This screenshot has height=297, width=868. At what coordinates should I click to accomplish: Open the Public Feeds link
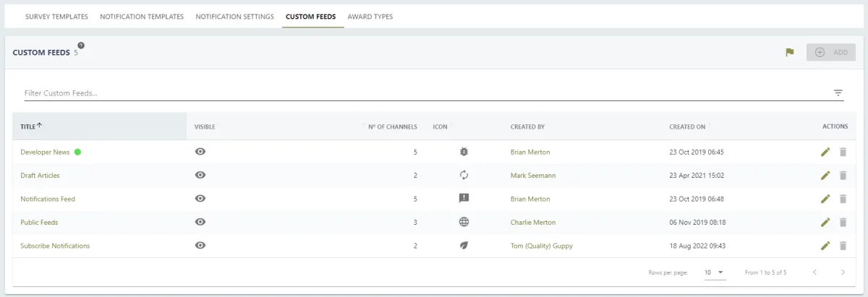[39, 223]
